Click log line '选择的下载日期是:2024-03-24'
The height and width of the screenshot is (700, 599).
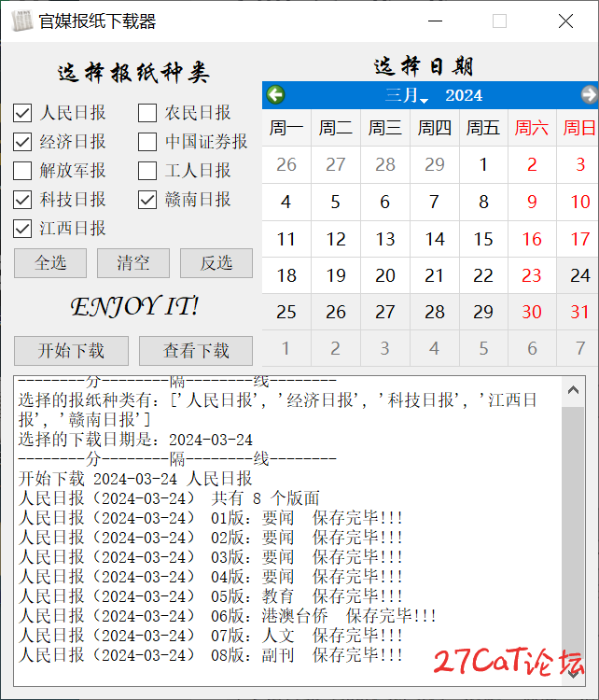[x=135, y=440]
